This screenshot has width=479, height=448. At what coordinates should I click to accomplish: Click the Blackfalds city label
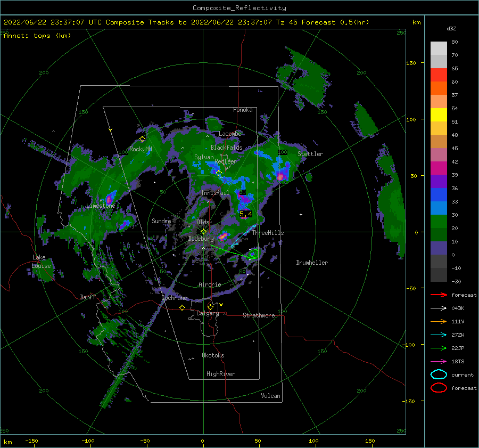[226, 148]
